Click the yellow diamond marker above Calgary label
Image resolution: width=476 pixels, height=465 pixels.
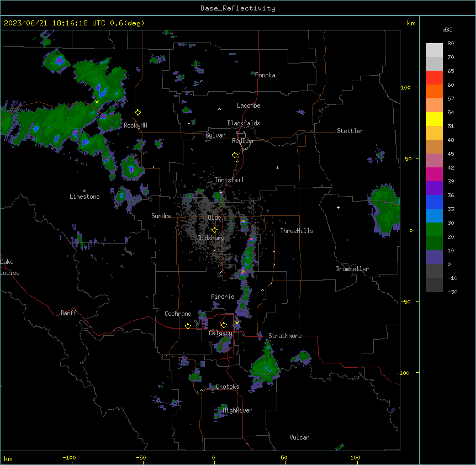(224, 325)
